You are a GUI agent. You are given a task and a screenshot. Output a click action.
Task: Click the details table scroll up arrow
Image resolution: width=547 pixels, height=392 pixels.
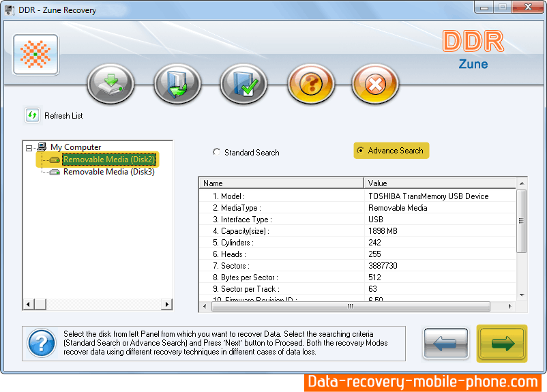coord(522,183)
